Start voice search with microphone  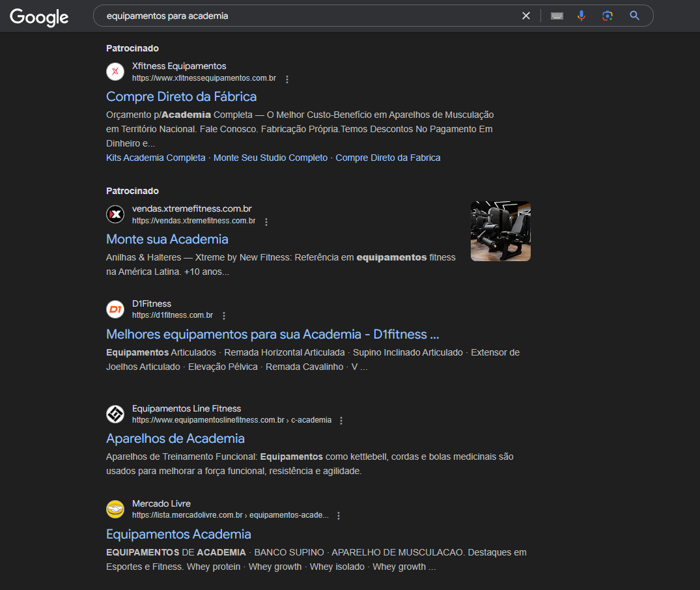point(581,16)
